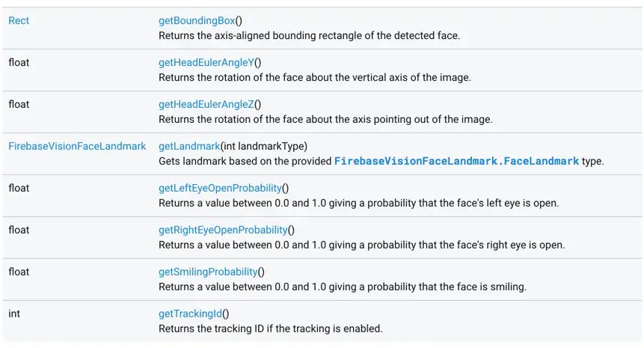This screenshot has height=348, width=644.
Task: Click the left eye open probability description
Action: [x=358, y=203]
